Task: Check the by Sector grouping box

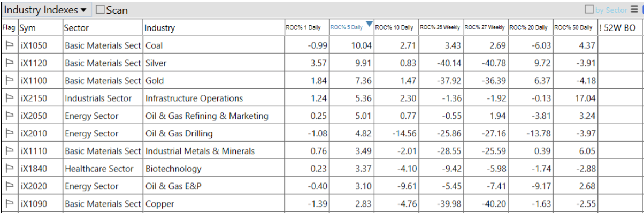Action: [589, 9]
